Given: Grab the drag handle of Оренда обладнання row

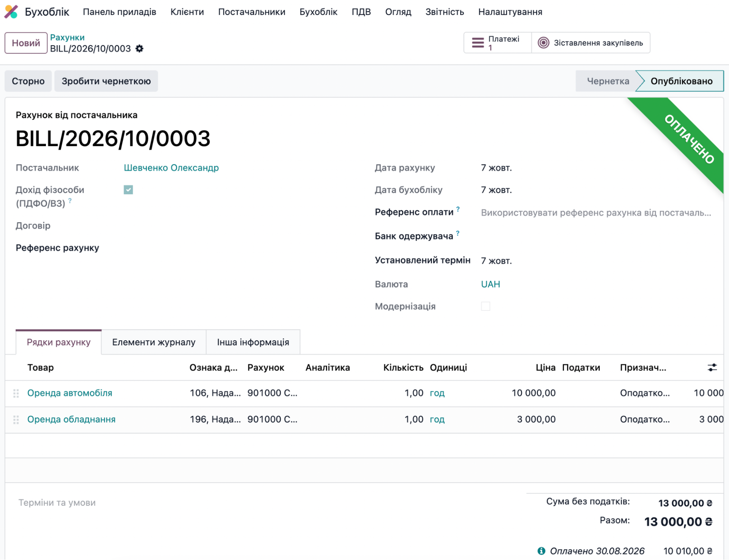Looking at the screenshot, I should coord(16,420).
